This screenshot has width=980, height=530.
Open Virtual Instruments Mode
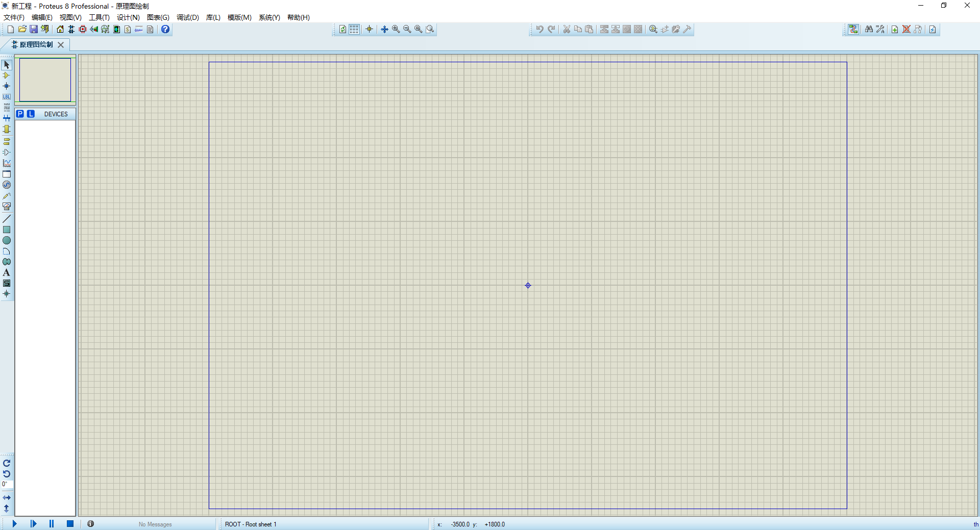pos(7,207)
